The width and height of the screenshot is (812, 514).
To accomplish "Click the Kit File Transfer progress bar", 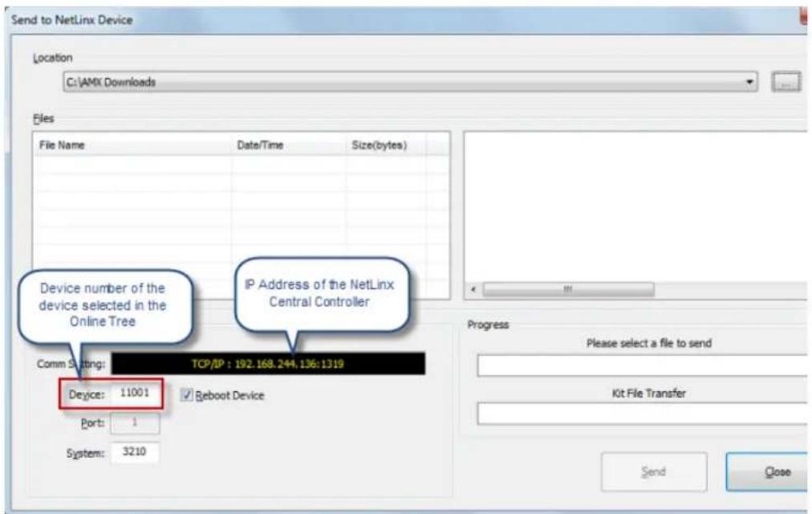I will point(642,414).
